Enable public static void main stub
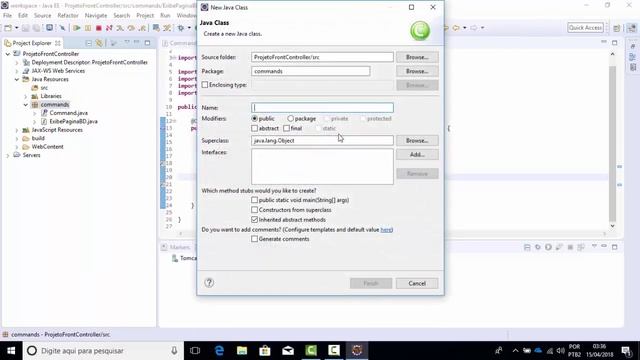This screenshot has height=360, width=640. 254,200
